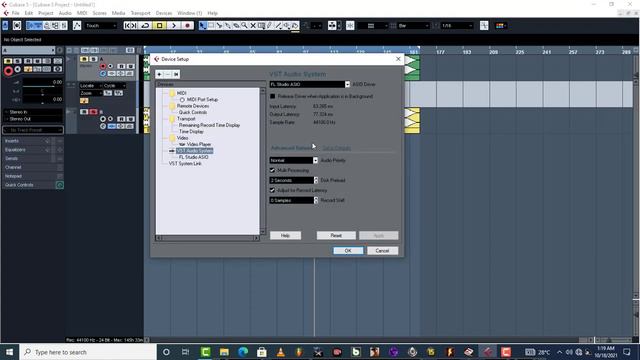Enable Release Driver when Application is in Background
This screenshot has height=360, width=640.
click(273, 96)
